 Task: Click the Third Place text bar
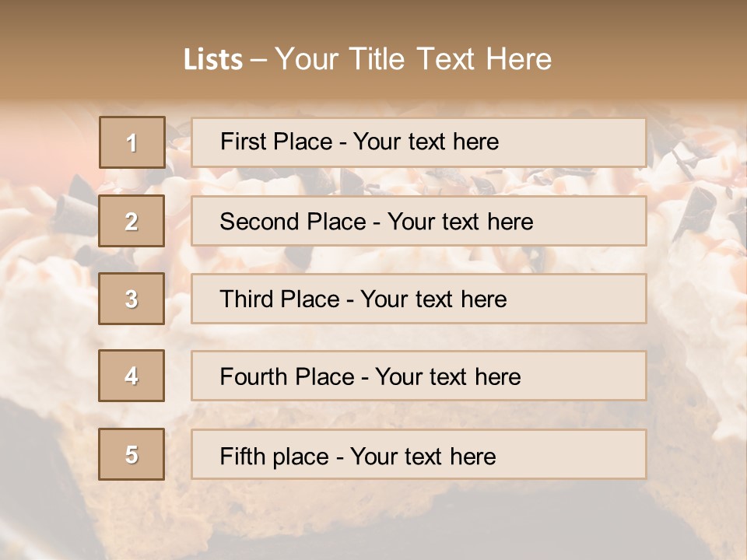point(419,299)
